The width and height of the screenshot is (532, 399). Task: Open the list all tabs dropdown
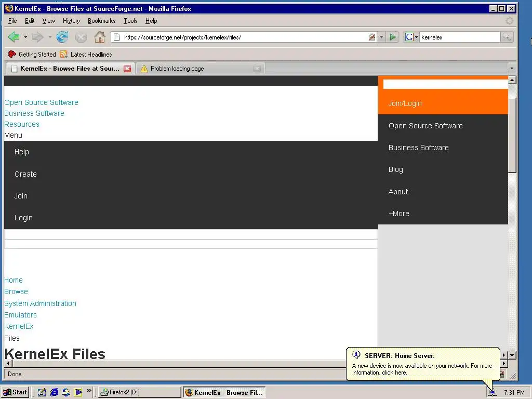point(512,69)
